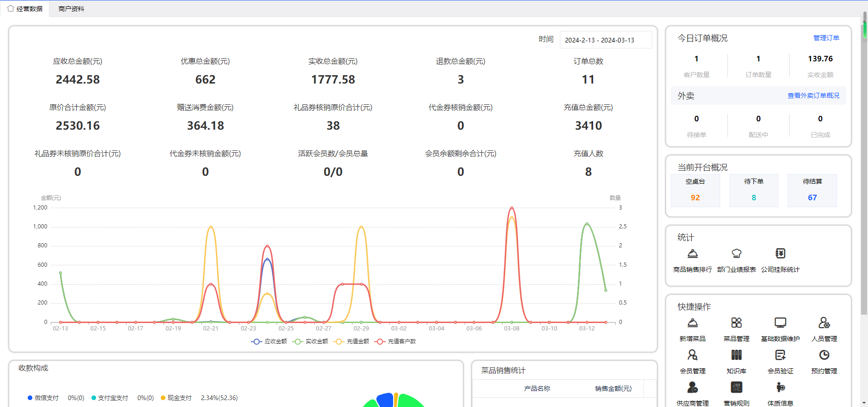
Task: Click 外卖 已完成 count
Action: click(x=820, y=119)
